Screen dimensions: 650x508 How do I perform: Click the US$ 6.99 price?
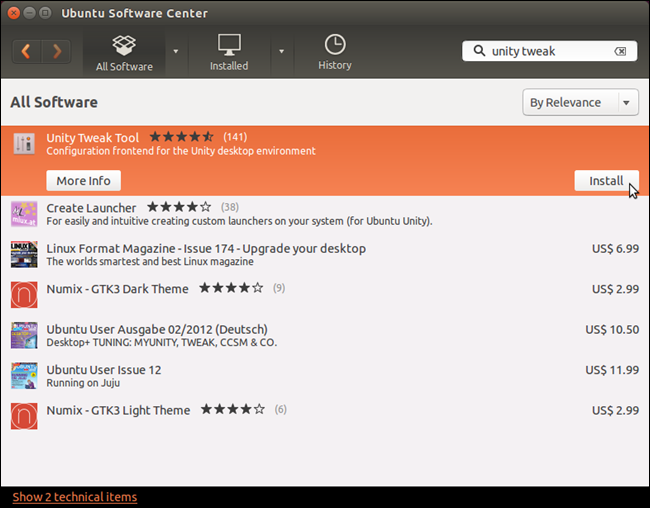click(x=615, y=249)
